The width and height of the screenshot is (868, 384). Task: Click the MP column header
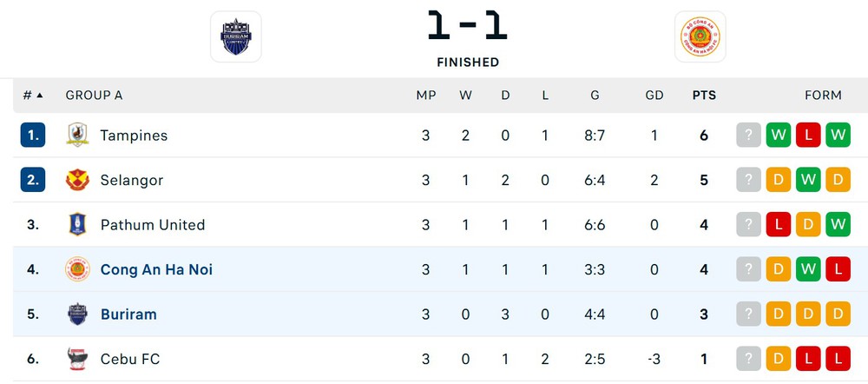pos(425,95)
